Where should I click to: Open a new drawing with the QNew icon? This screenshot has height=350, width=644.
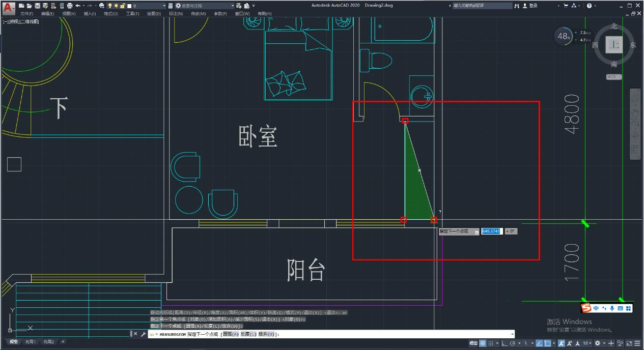point(21,6)
